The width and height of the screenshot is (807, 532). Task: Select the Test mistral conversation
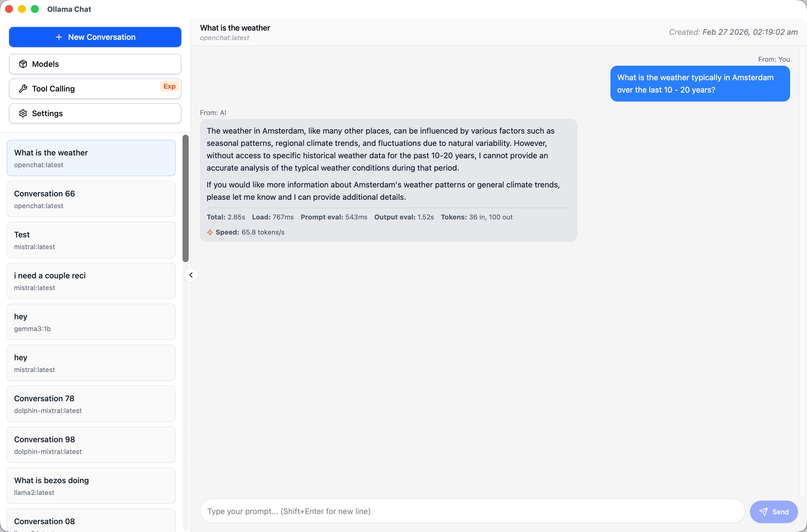point(91,240)
